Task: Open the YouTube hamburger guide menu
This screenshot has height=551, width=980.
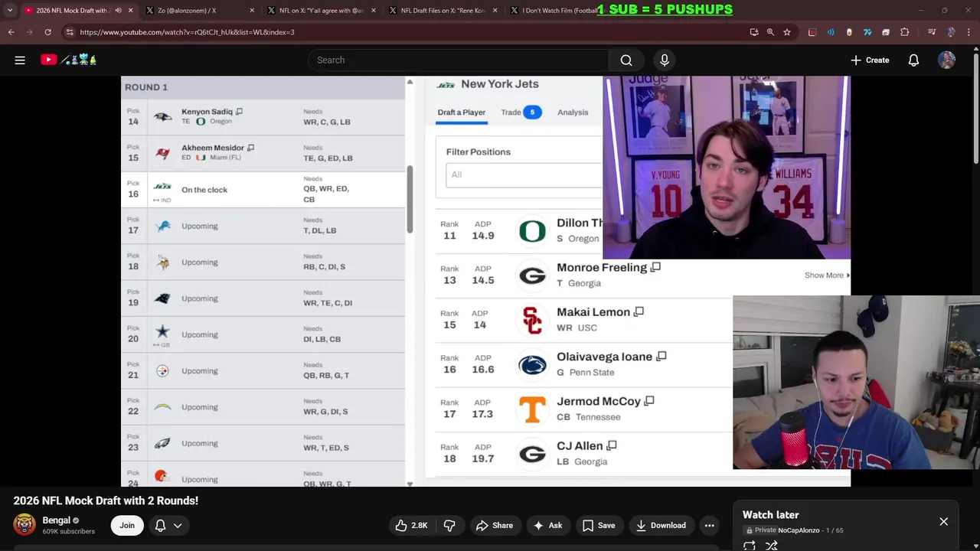Action: (x=20, y=60)
